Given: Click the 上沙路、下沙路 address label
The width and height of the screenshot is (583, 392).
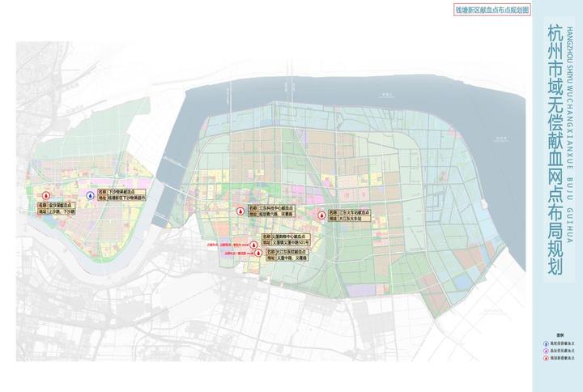Looking at the screenshot, I should pyautogui.click(x=62, y=212).
